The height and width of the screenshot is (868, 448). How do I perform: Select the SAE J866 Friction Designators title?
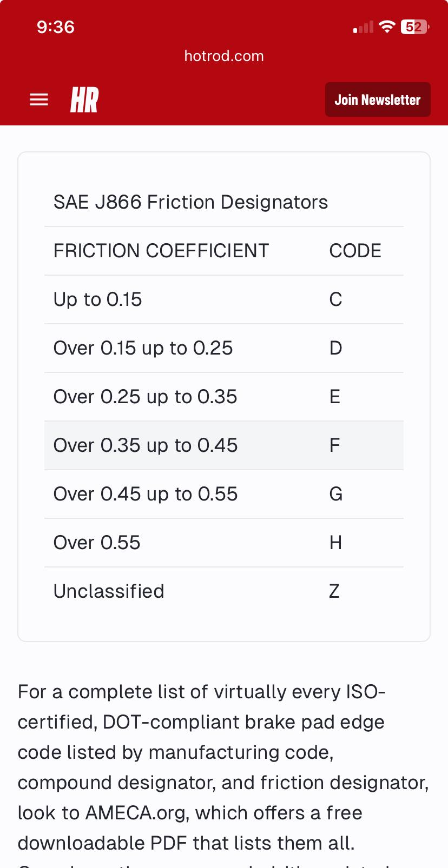click(190, 202)
